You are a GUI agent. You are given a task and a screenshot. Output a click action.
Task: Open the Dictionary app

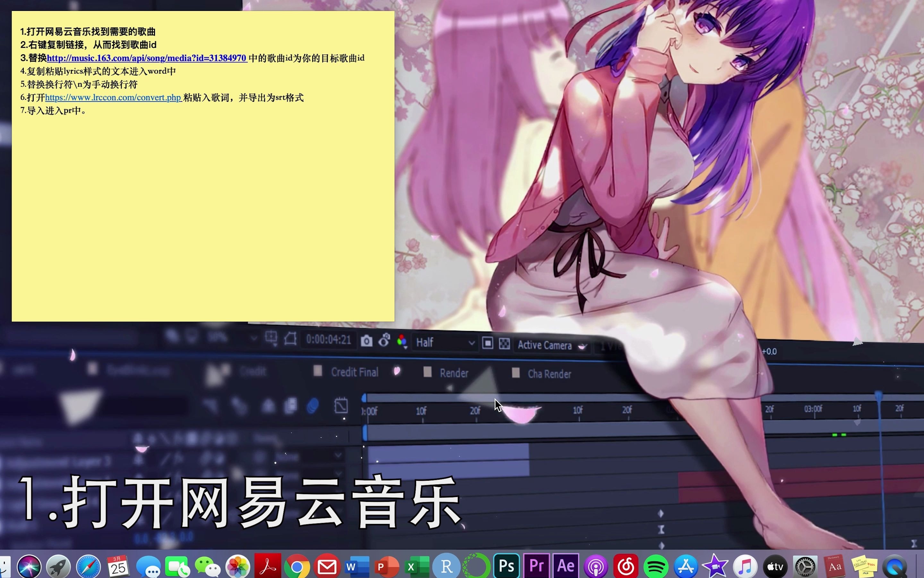coord(835,566)
